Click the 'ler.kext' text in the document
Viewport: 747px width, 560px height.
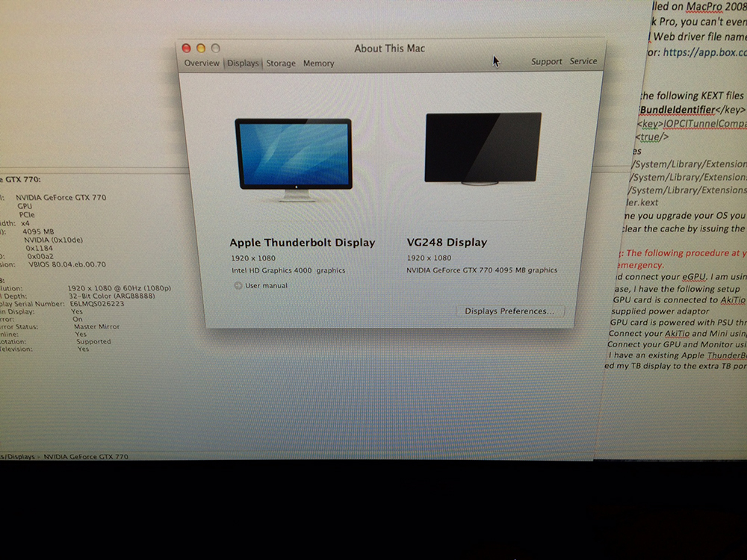point(642,202)
